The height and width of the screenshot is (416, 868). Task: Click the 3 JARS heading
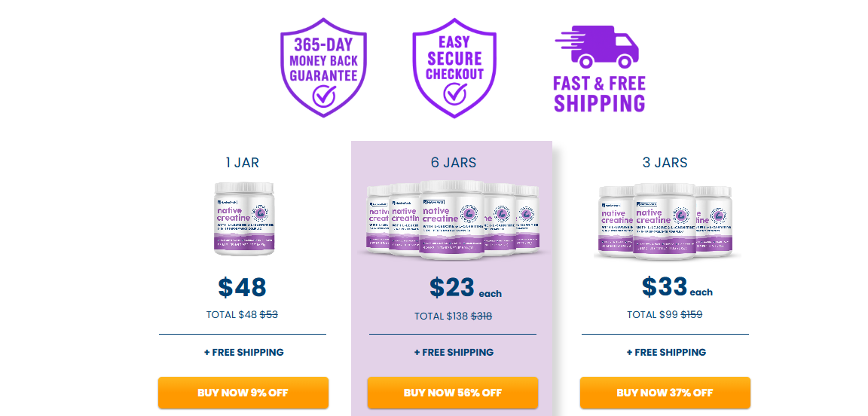665,163
